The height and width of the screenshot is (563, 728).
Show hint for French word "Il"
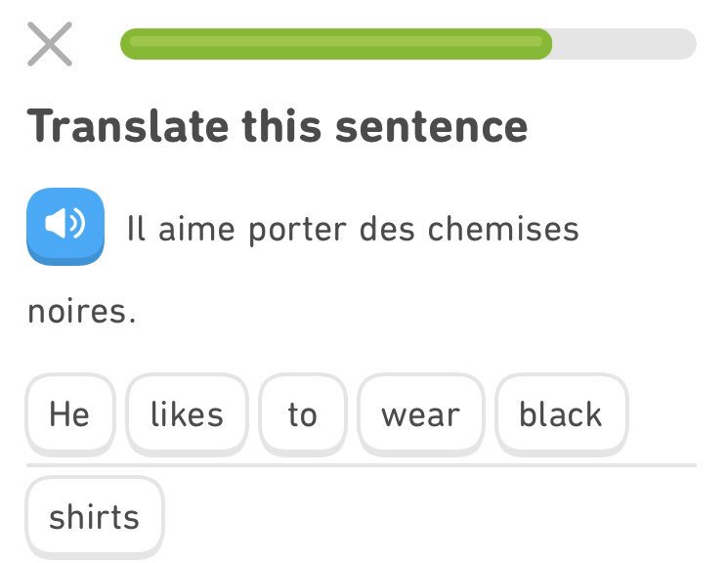pyautogui.click(x=136, y=229)
